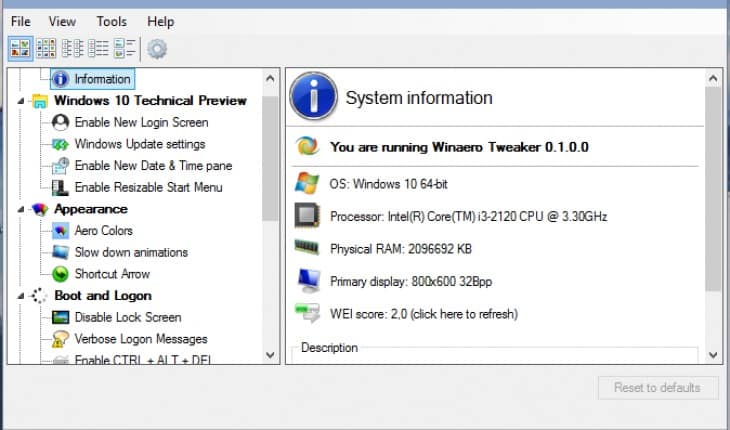This screenshot has height=430, width=730.
Task: Select Shortcut Arrow tree item
Action: point(112,274)
